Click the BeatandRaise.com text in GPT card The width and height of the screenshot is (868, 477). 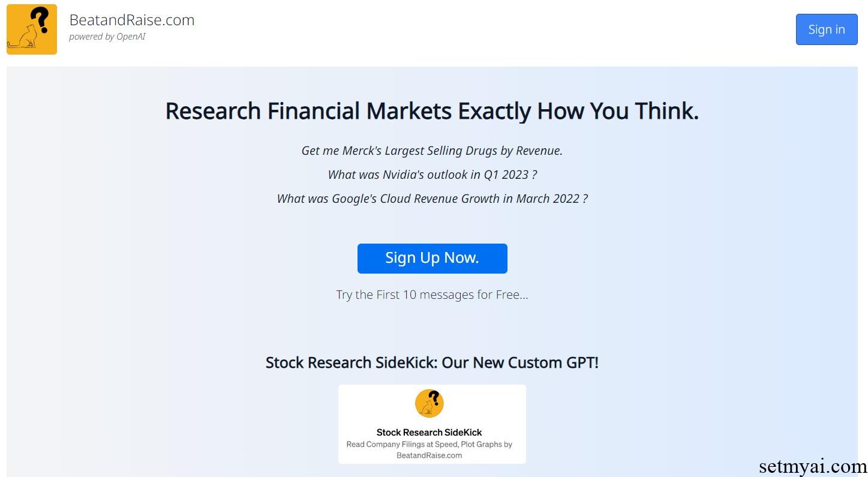pos(429,455)
